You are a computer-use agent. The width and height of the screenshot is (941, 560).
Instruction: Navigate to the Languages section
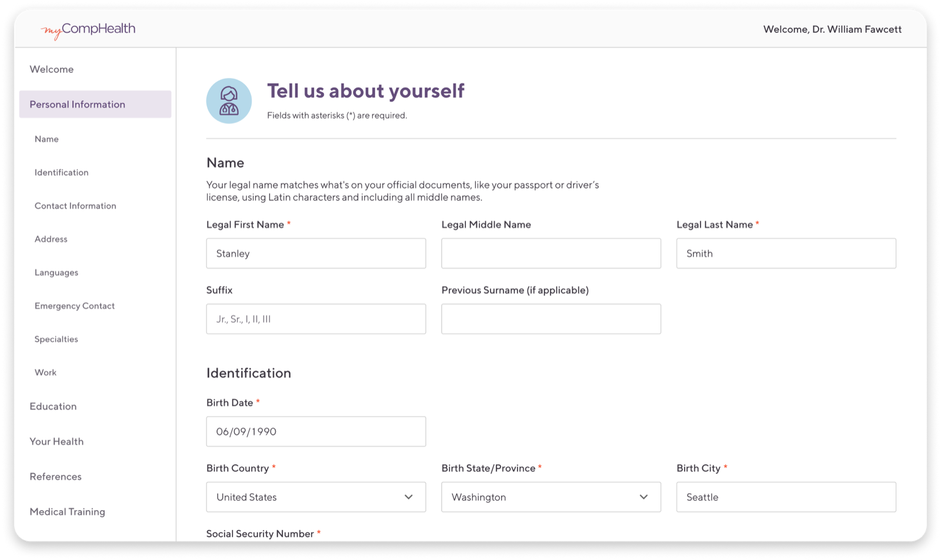point(56,272)
